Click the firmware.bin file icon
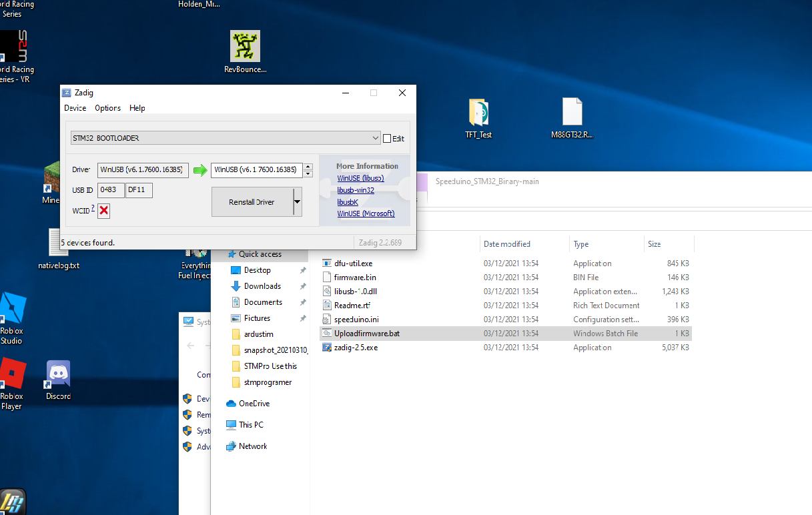812x515 pixels. point(327,278)
